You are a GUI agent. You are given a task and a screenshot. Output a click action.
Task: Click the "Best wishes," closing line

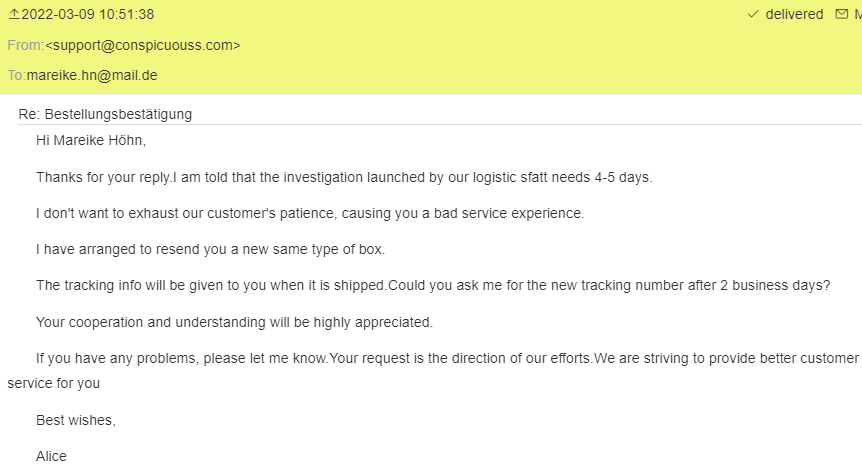point(76,420)
